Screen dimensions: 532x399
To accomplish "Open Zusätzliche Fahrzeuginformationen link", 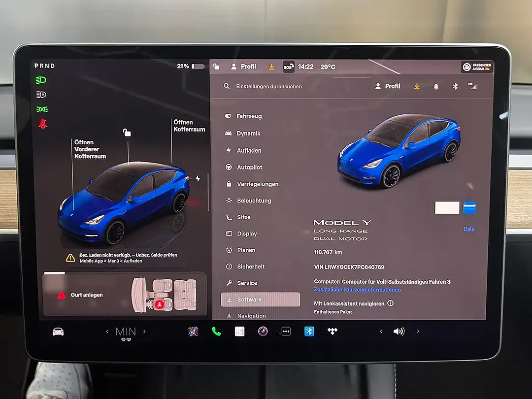I will tap(357, 290).
